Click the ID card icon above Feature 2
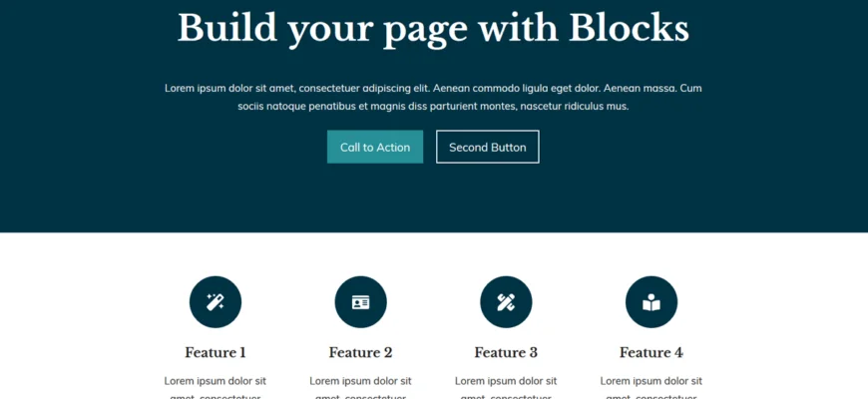Screen dimensions: 868x399 [361, 302]
